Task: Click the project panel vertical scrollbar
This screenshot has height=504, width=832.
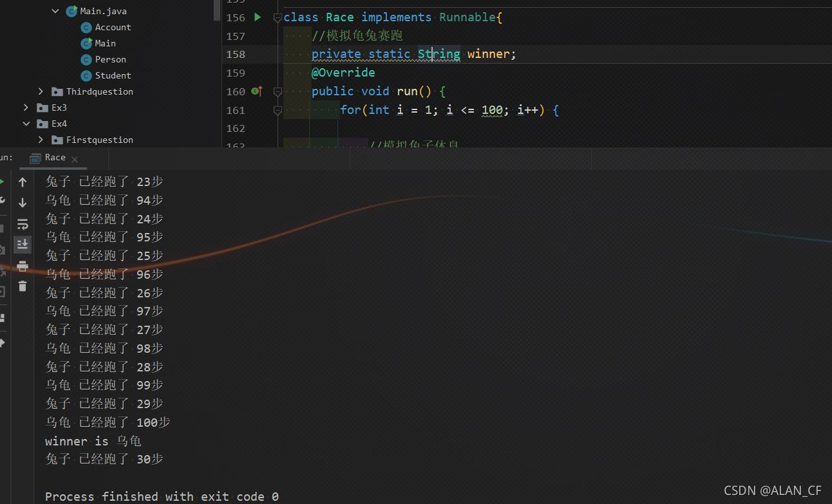Action: (x=217, y=10)
